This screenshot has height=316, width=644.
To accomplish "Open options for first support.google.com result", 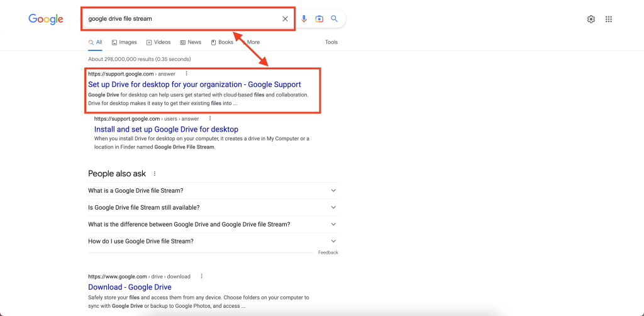I will click(x=186, y=74).
